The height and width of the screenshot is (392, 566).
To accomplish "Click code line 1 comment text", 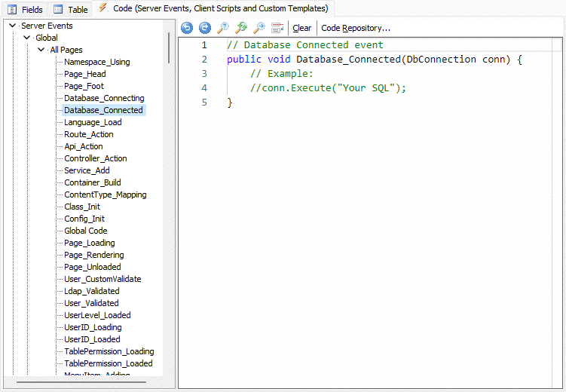I will pyautogui.click(x=305, y=44).
